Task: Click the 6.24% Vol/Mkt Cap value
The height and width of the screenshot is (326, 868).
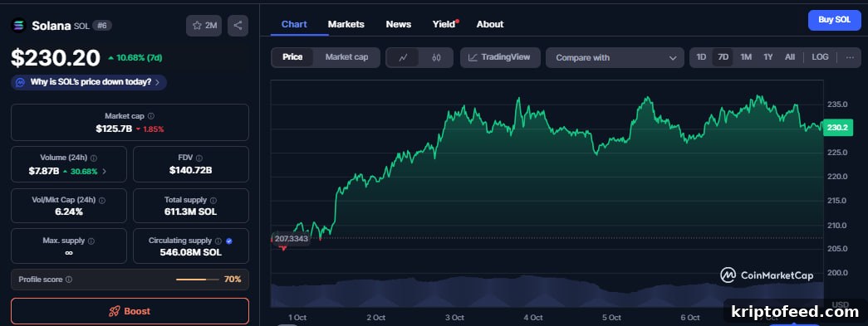Action: click(69, 212)
